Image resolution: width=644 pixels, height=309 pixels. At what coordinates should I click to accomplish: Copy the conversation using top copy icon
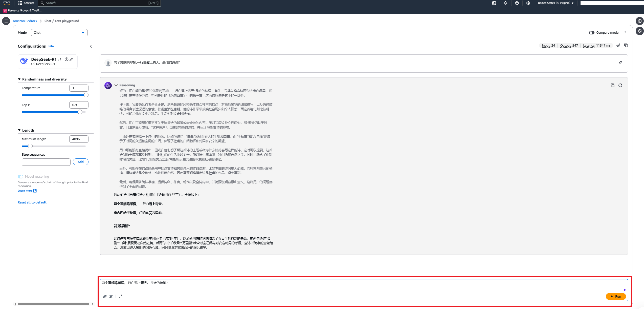[x=626, y=46]
